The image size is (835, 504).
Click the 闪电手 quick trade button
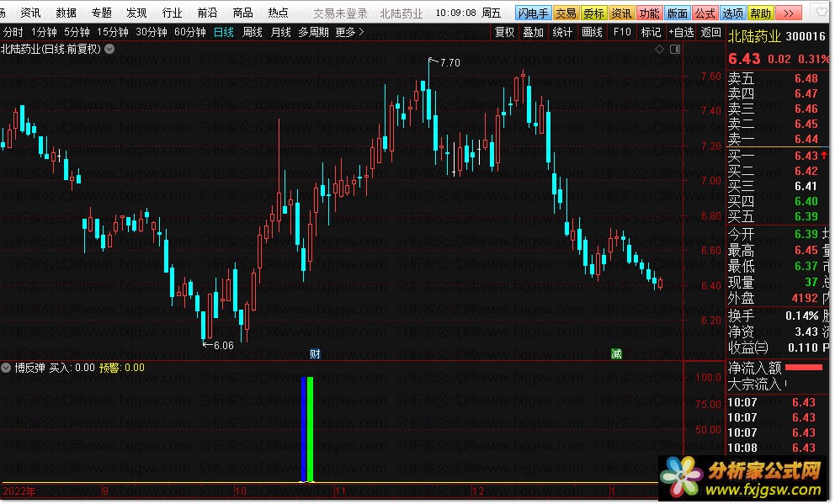(x=534, y=13)
